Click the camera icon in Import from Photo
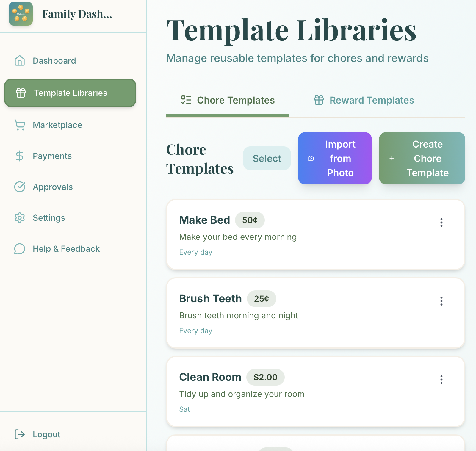 pos(311,158)
